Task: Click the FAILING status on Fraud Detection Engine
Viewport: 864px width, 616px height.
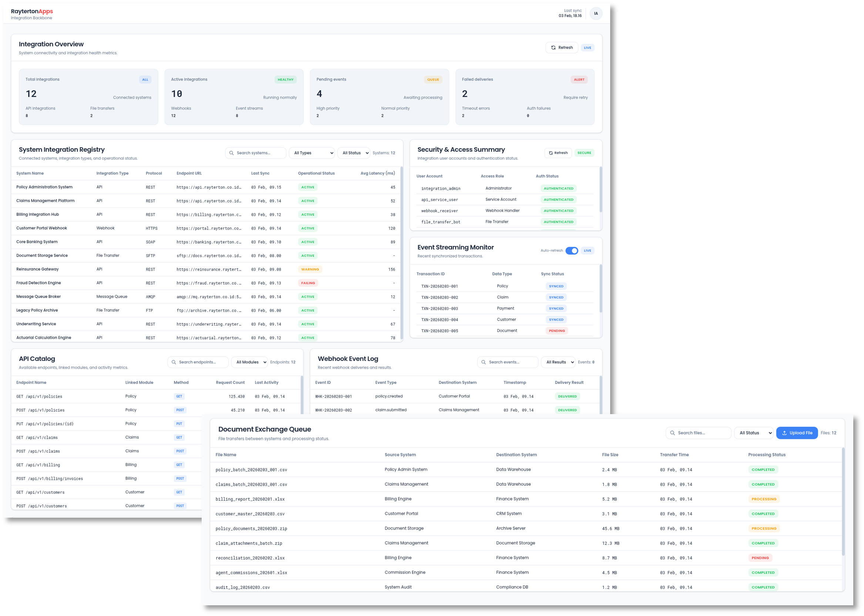Action: [x=308, y=282]
